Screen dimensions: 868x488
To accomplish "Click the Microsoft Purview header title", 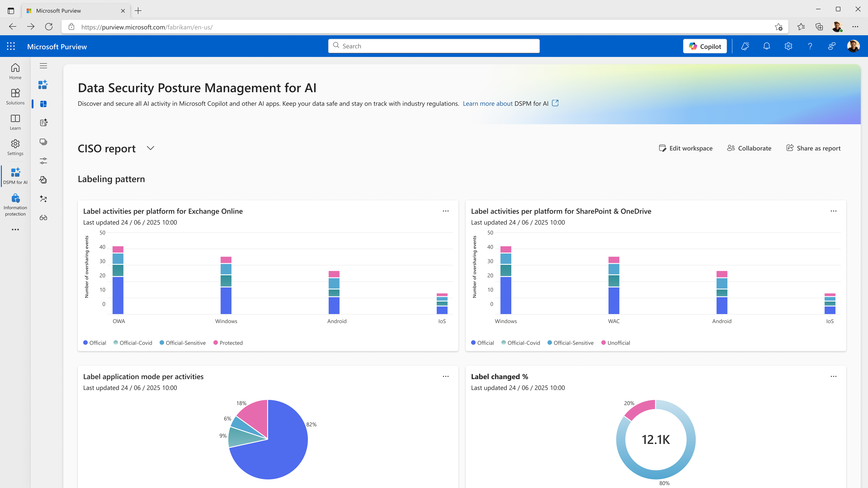I will pyautogui.click(x=57, y=47).
